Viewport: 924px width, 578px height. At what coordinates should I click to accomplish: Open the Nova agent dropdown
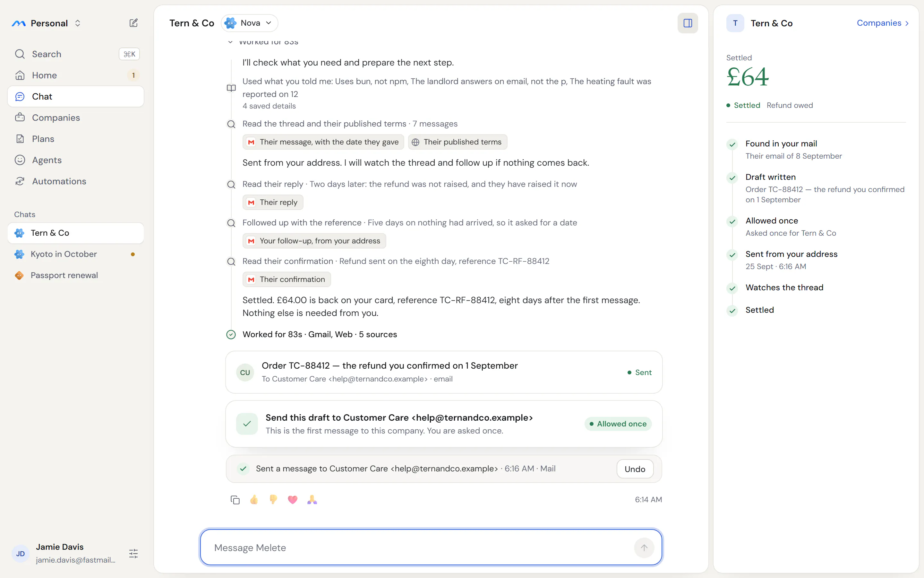coord(249,23)
